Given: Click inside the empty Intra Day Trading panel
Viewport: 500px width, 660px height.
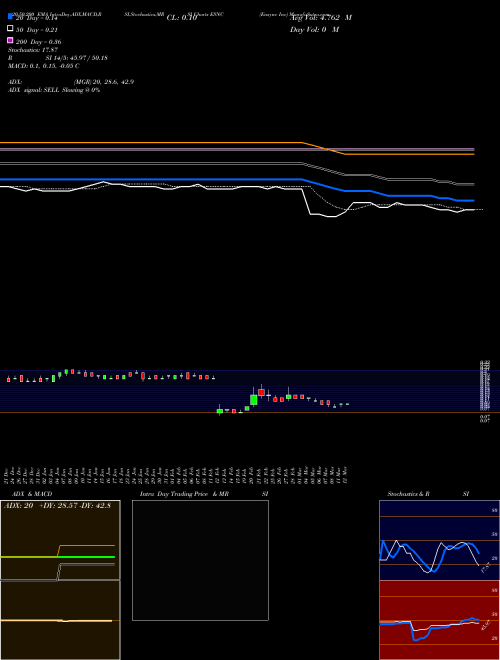Looking at the screenshot, I should tap(200, 560).
